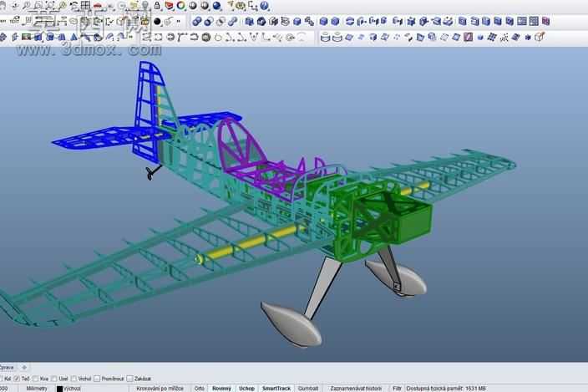Add a new viewport tab with plus
The width and height of the screenshot is (588, 392).
24,367
